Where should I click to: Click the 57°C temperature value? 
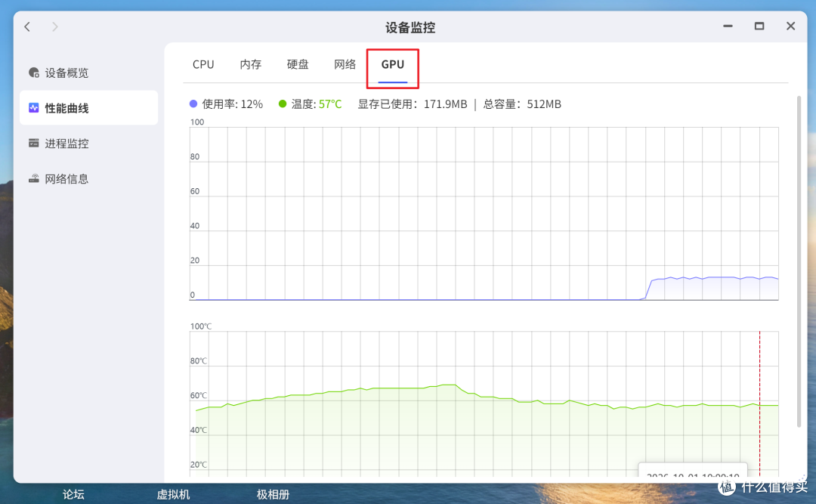click(330, 104)
